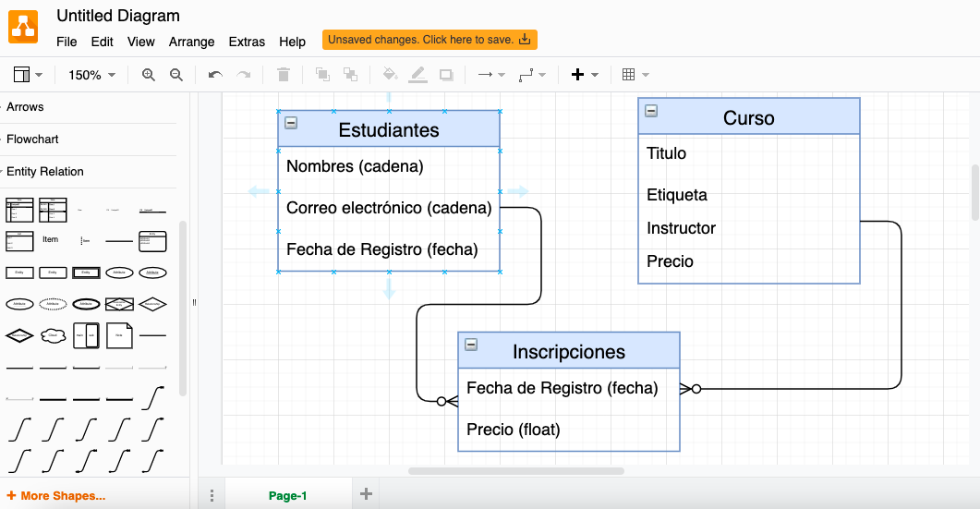
Task: Open the insert plus dropdown
Action: tap(585, 75)
